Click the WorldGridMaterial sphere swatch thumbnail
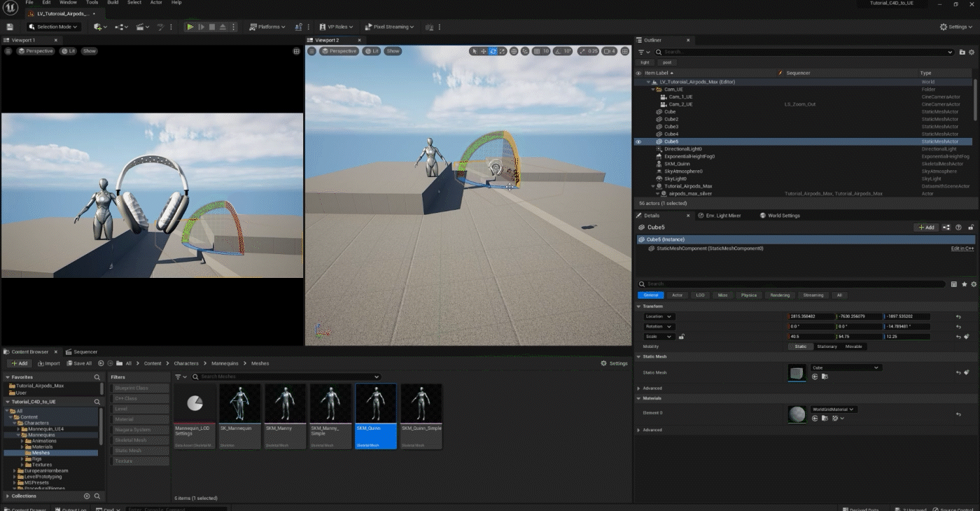This screenshot has height=511, width=980. coord(797,414)
